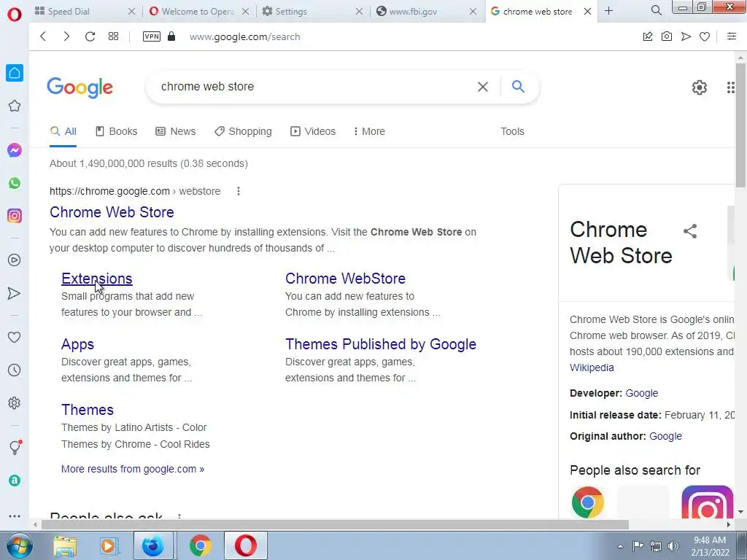Viewport: 747px width, 560px height.
Task: Open a new tab with the plus button
Action: coord(608,10)
